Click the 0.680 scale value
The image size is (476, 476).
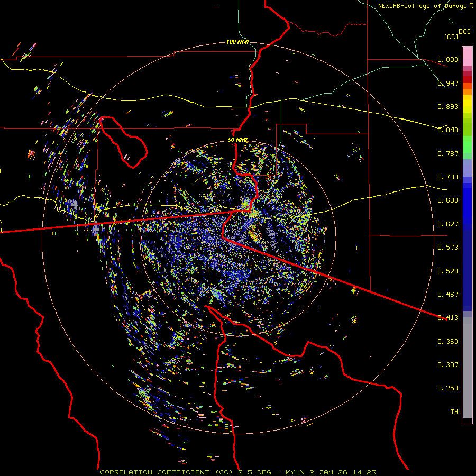448,200
